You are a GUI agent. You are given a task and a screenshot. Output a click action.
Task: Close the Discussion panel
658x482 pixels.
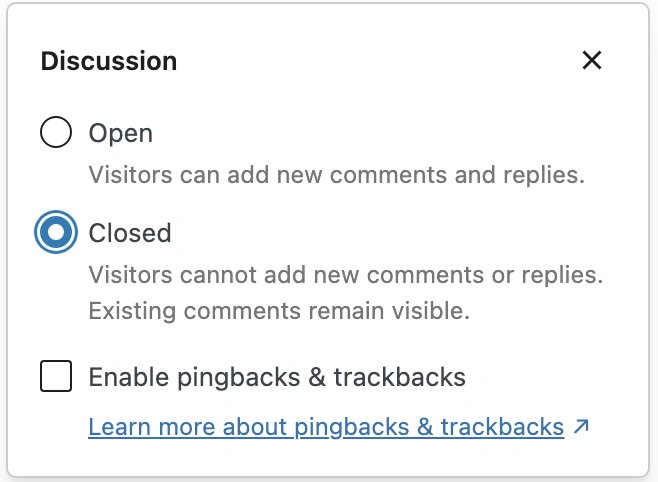[x=592, y=61]
